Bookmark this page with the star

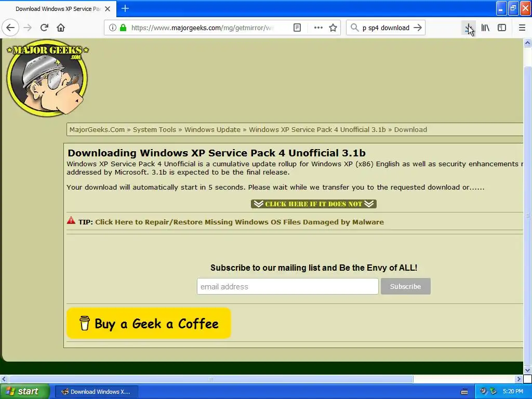pos(333,28)
